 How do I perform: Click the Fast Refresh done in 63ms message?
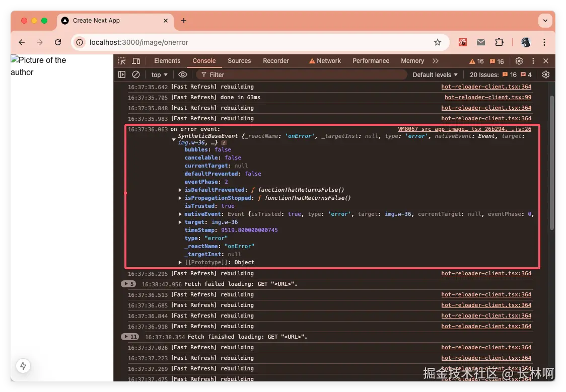click(216, 97)
